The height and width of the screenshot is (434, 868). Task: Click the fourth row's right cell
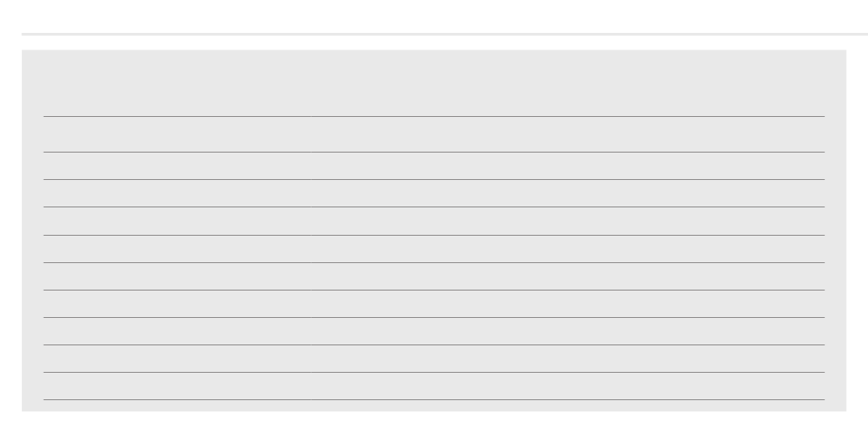click(x=568, y=221)
